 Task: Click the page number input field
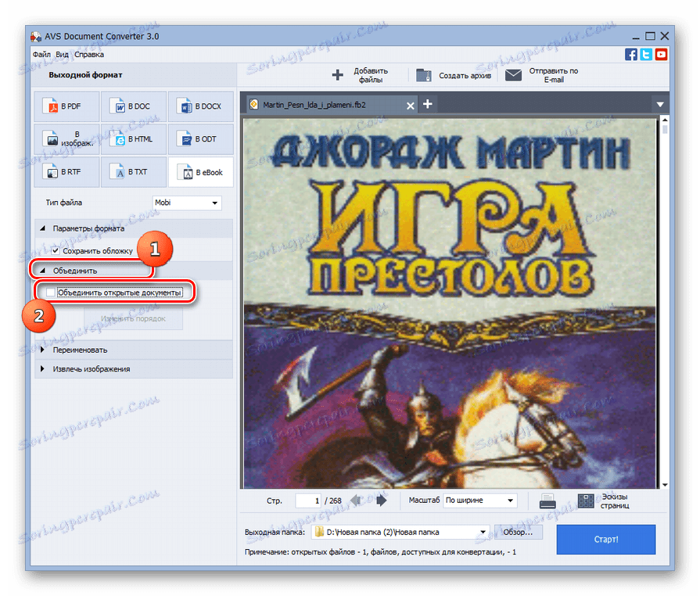pos(308,501)
